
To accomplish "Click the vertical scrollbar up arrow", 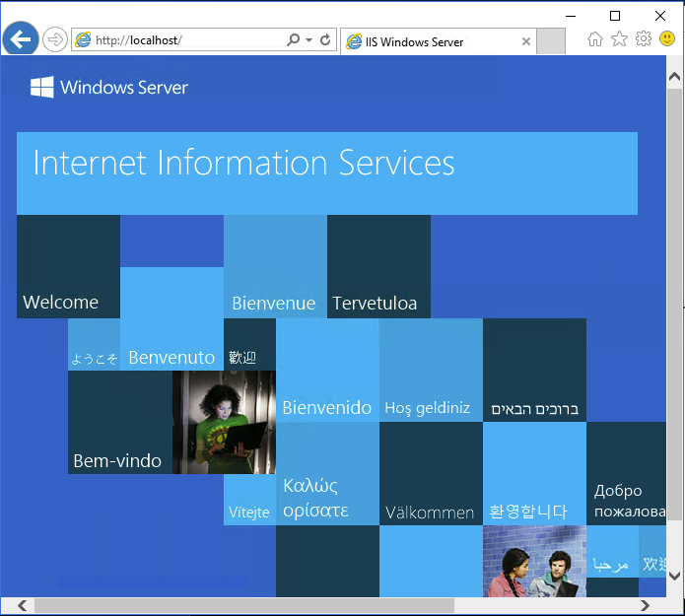I will click(x=674, y=77).
